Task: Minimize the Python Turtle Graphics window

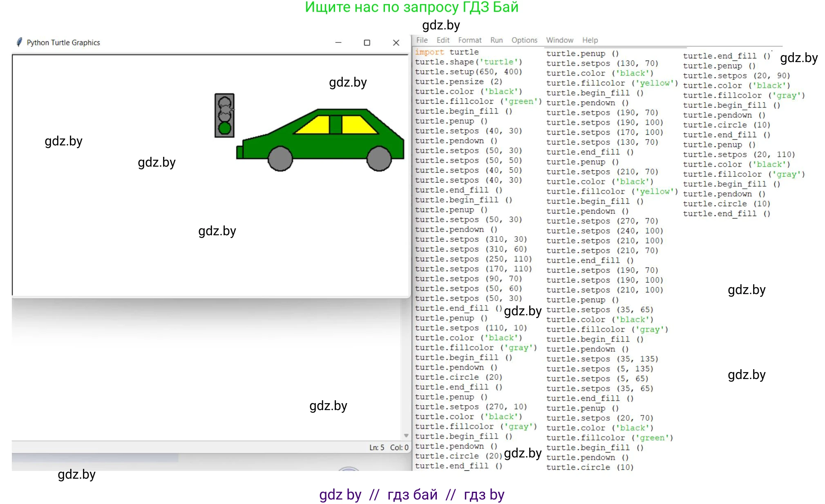Action: pyautogui.click(x=338, y=42)
